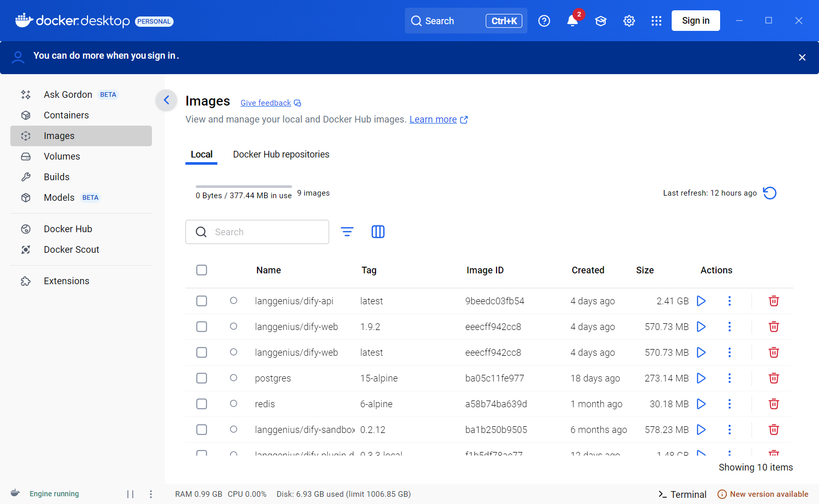The width and height of the screenshot is (819, 504).
Task: Delete the dify-sandbox image
Action: click(774, 429)
